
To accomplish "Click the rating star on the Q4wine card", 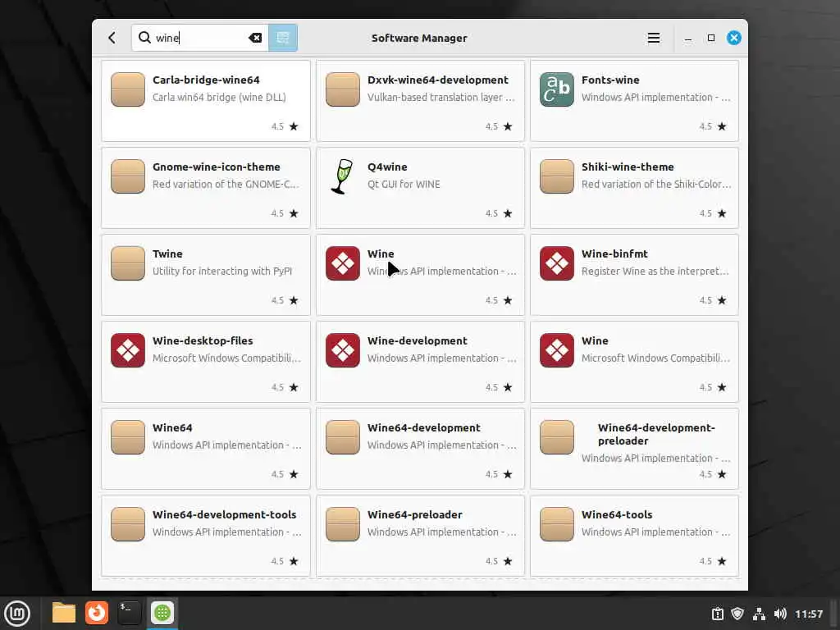I will point(508,213).
